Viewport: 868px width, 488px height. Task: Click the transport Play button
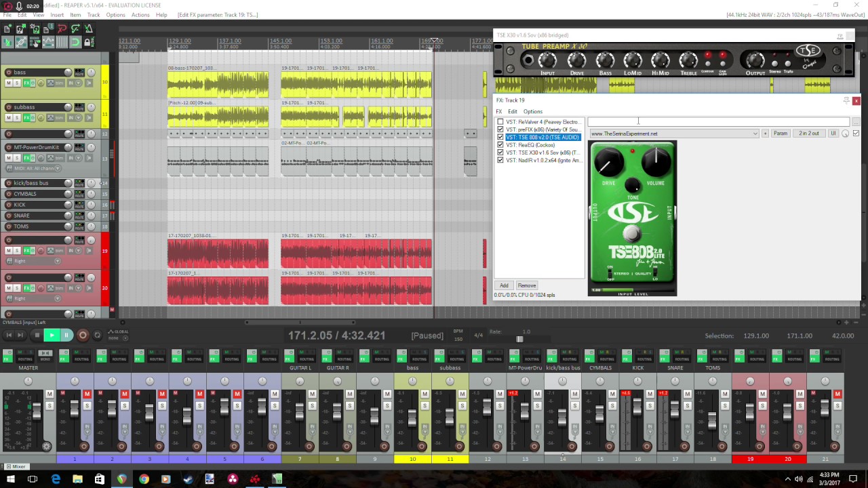click(x=52, y=335)
